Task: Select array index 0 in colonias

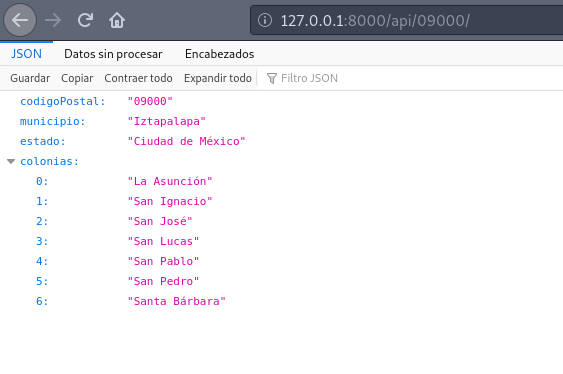Action: pyautogui.click(x=42, y=181)
